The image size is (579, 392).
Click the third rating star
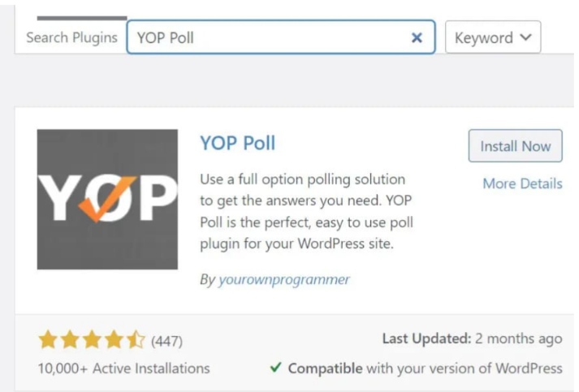click(x=92, y=339)
